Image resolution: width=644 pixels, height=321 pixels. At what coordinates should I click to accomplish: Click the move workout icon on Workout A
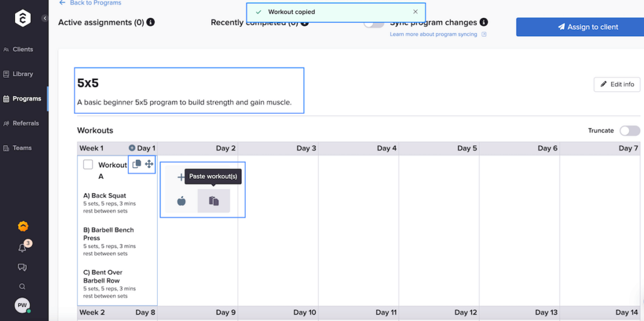pos(149,164)
